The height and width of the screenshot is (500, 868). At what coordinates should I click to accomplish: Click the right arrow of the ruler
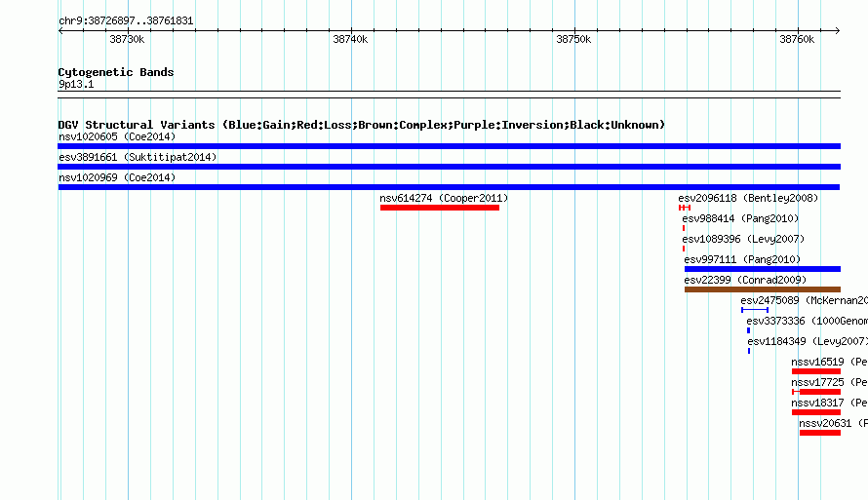click(838, 31)
